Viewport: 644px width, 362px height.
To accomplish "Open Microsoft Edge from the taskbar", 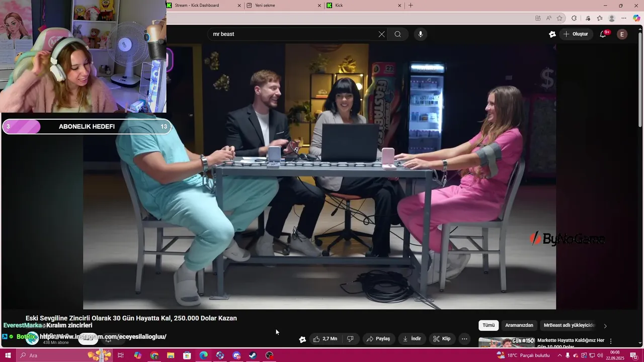I will pos(203,355).
